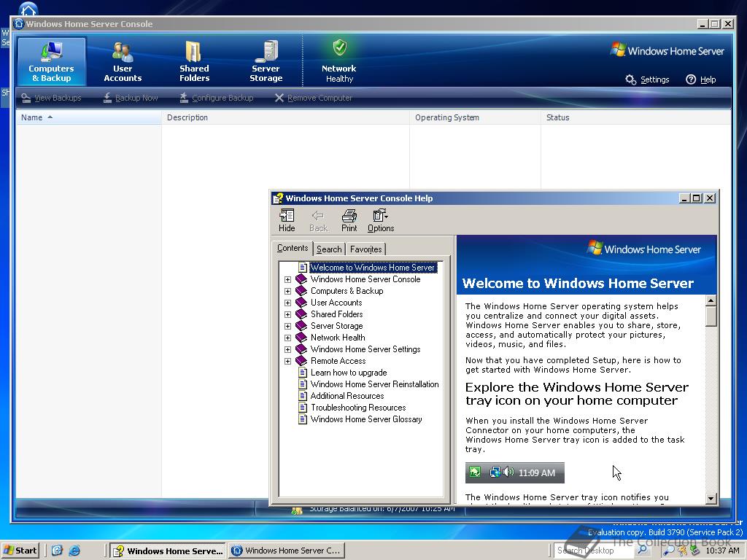Image resolution: width=747 pixels, height=560 pixels.
Task: Open the Computers & Backup tab
Action: coord(52,62)
